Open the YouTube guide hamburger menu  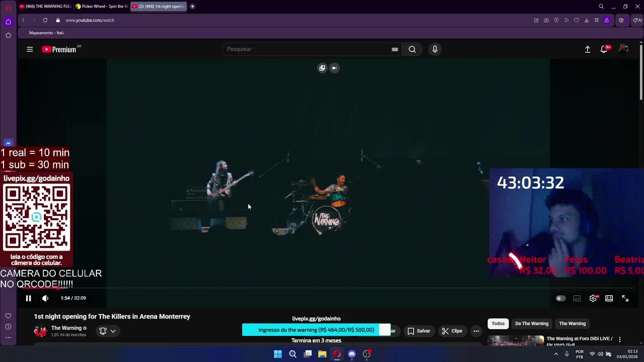pos(30,49)
